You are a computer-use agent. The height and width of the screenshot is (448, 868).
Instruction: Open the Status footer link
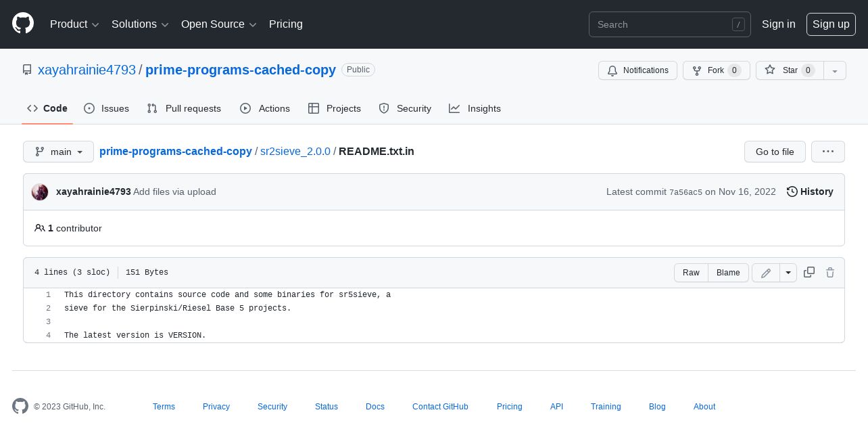[x=327, y=407]
